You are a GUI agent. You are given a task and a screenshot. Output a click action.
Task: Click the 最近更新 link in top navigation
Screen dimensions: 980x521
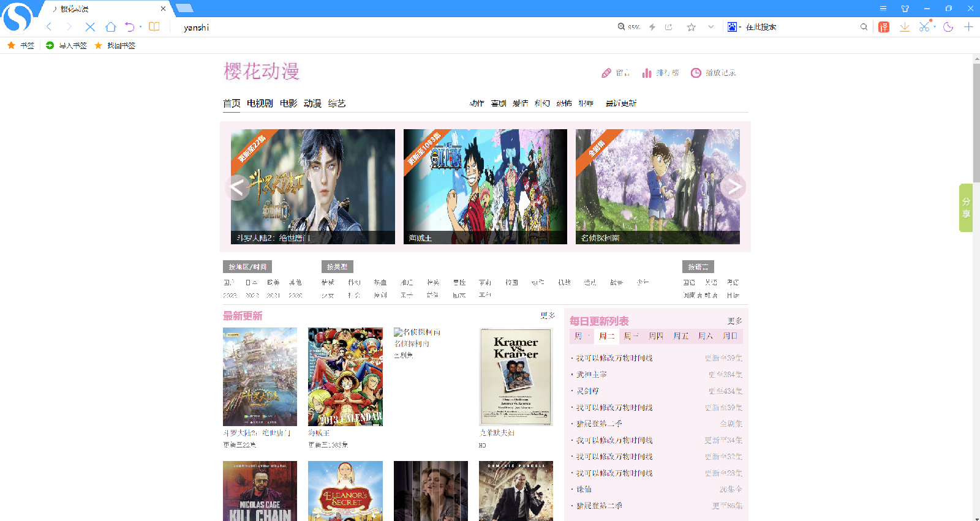pyautogui.click(x=620, y=103)
